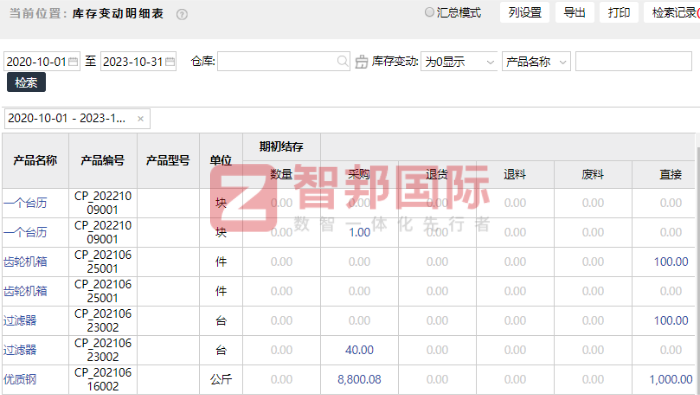The image size is (700, 395).
Task: Pick a start date with calendar icon
Action: (73, 62)
